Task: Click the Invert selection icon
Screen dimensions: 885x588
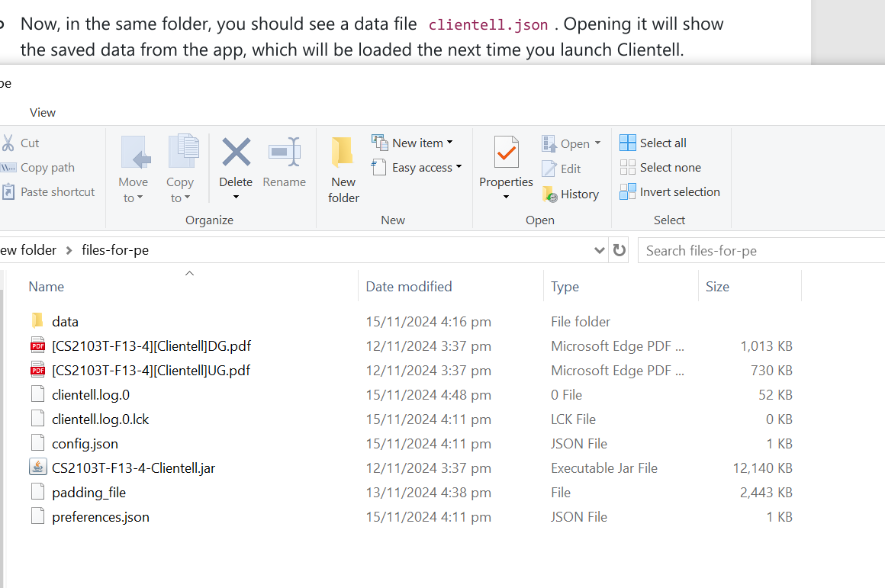Action: 628,192
